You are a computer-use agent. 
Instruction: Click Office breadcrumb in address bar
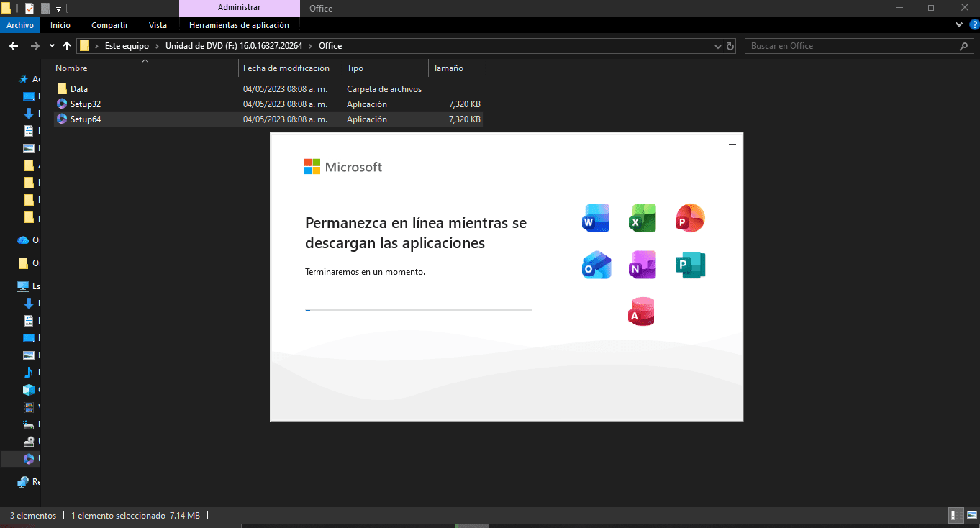(x=330, y=46)
